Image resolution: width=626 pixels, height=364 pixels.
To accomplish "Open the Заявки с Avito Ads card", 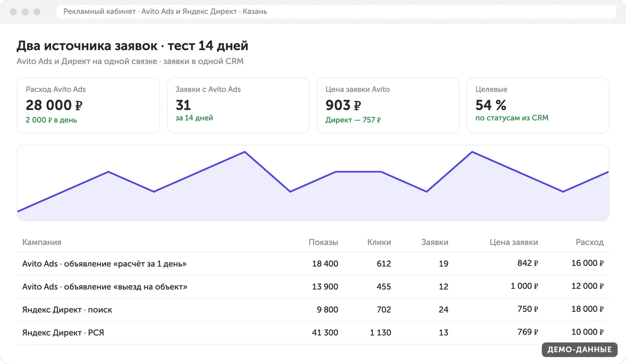I will [238, 106].
